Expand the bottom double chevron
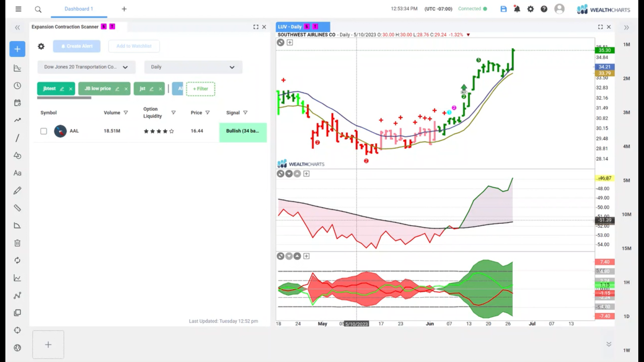Screen dimensions: 644x362 [609, 344]
